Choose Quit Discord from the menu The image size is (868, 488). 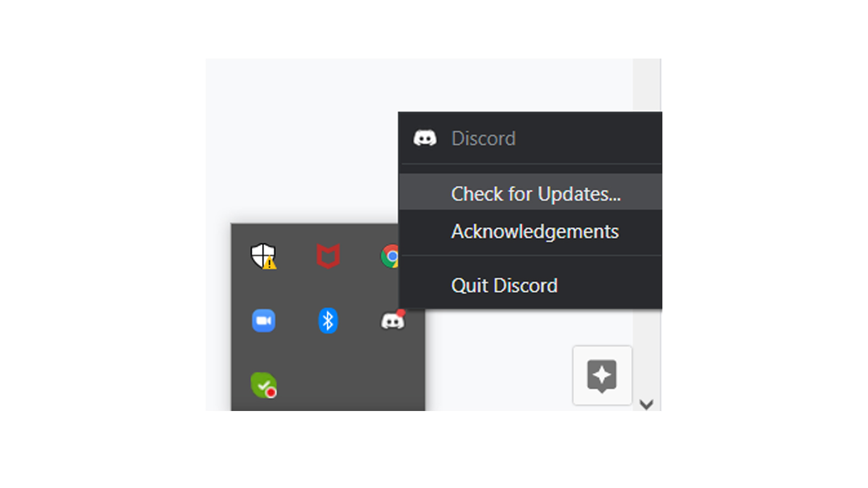pyautogui.click(x=531, y=285)
